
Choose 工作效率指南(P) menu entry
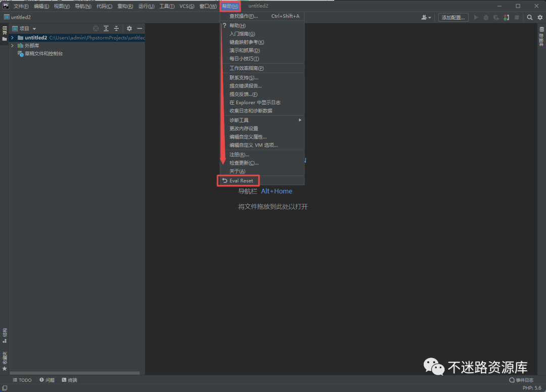coord(262,68)
